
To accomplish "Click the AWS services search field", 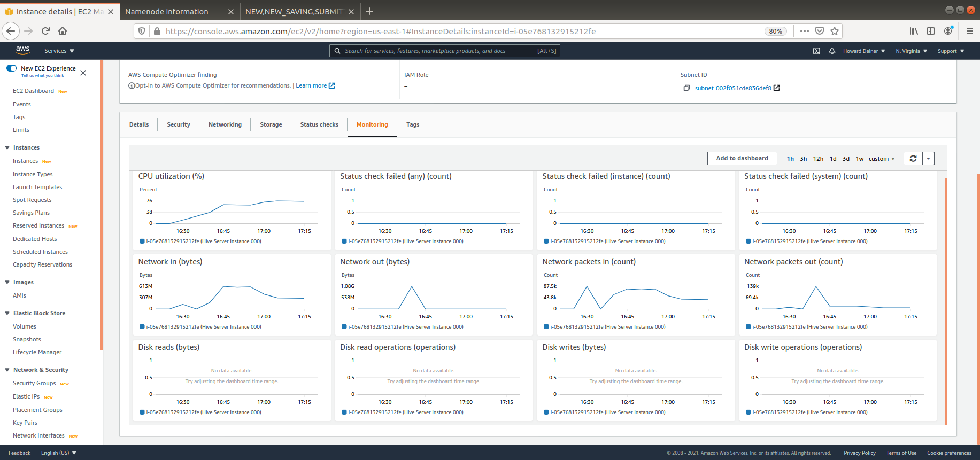I will (445, 51).
